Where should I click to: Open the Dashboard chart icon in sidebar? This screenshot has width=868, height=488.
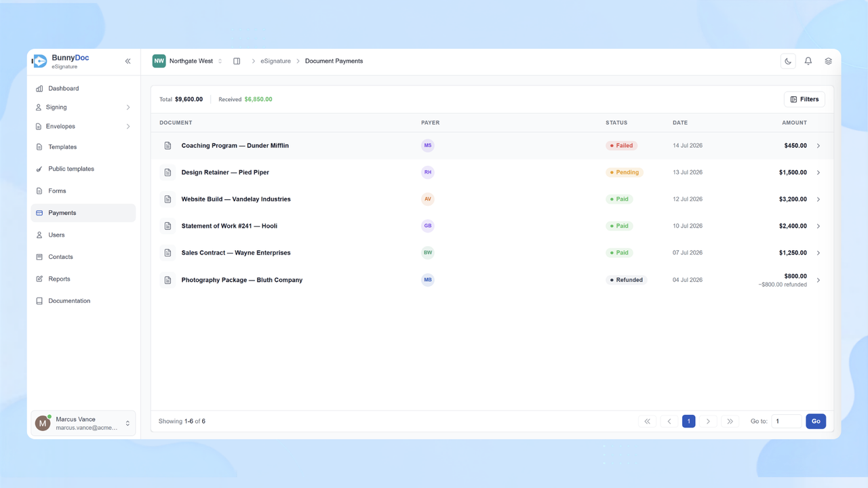[39, 89]
